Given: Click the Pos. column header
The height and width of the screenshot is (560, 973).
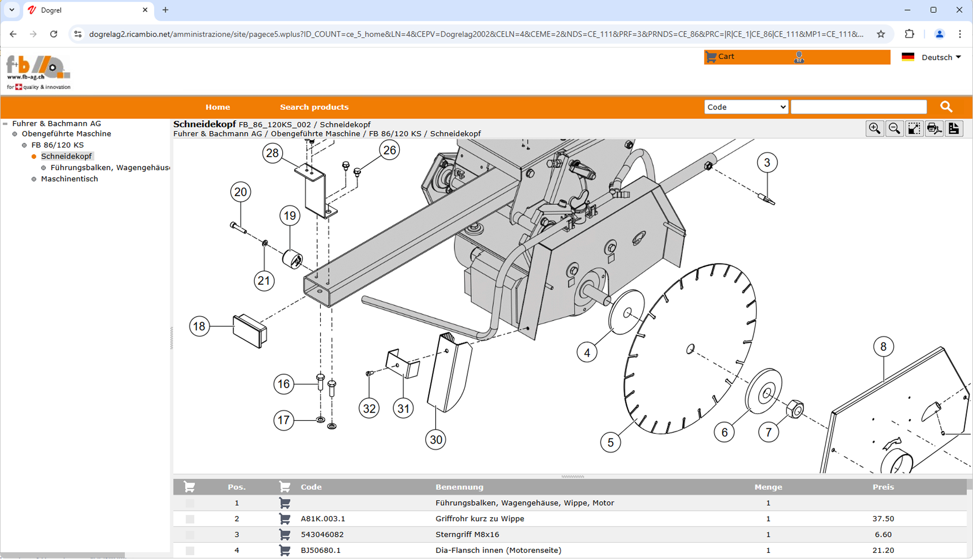Looking at the screenshot, I should point(237,487).
